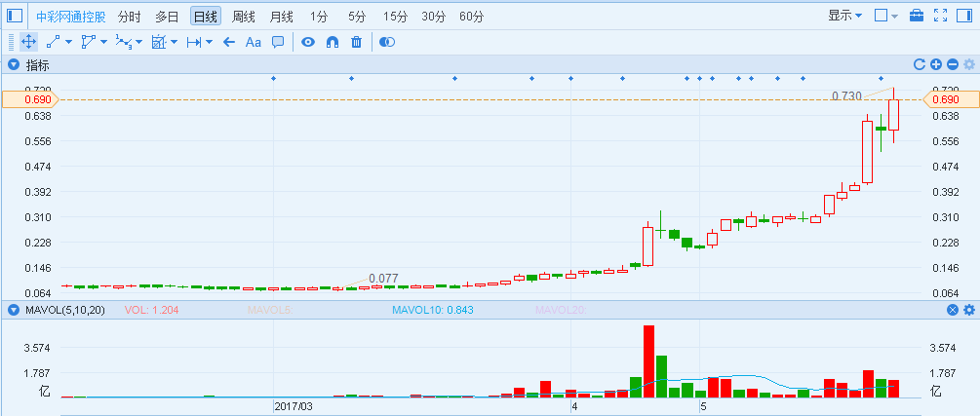Close the MAVOL volume indicator panel
This screenshot has width=980, height=416.
click(953, 310)
